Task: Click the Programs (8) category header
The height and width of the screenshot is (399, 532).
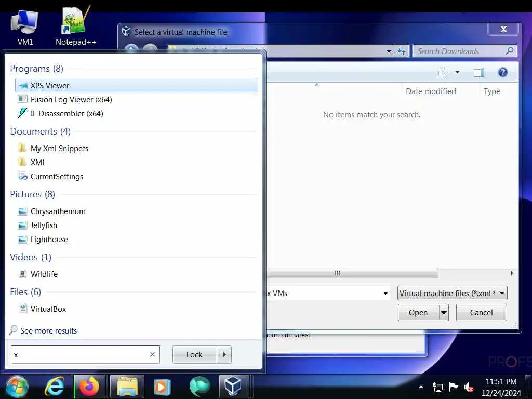Action: [37, 68]
